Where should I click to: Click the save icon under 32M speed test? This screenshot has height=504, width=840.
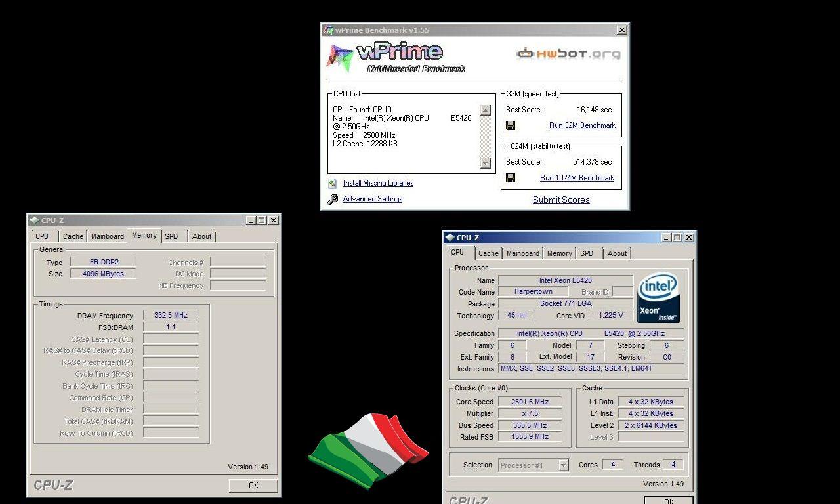coord(511,125)
